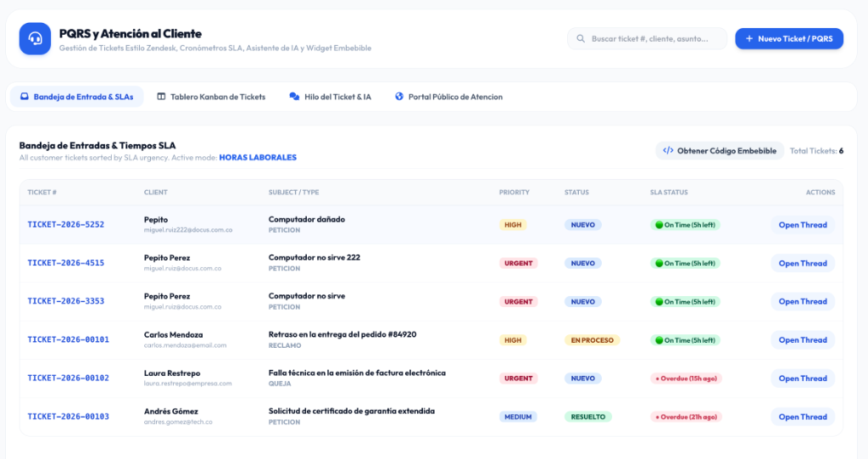The height and width of the screenshot is (459, 868).
Task: Click EN PROCESO status badge for Carlos Mendoza
Action: point(592,340)
